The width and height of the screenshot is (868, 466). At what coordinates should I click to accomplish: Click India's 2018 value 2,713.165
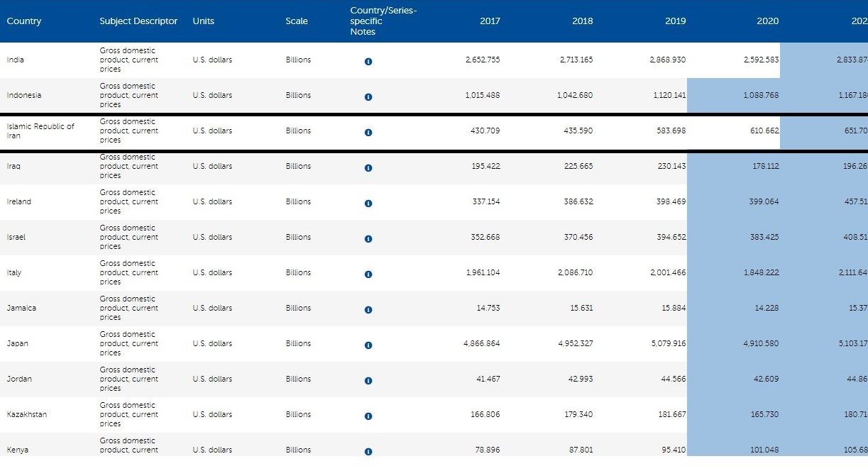click(x=576, y=60)
